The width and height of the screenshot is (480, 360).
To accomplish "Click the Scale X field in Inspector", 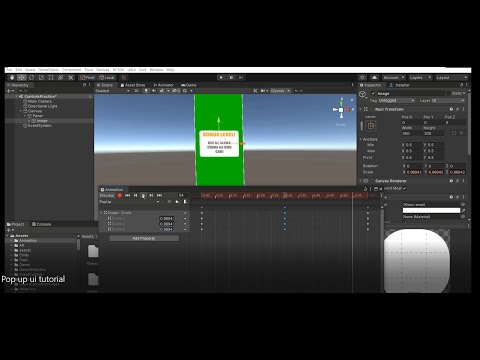I will coord(414,172).
